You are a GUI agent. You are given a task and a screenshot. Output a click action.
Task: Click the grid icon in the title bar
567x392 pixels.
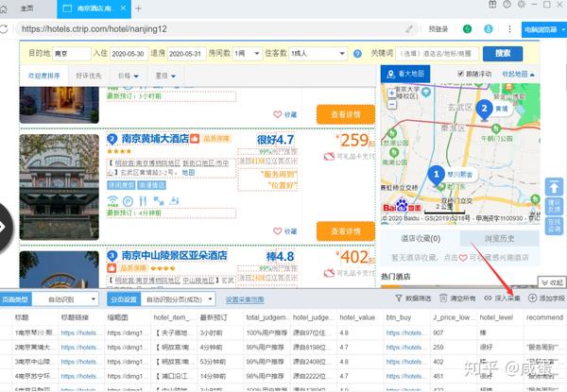[492, 5]
